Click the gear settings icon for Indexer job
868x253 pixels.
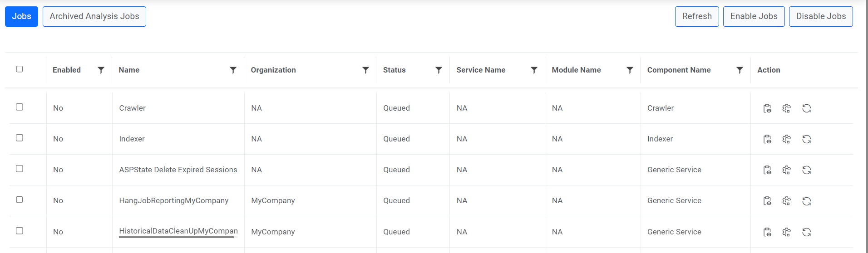click(787, 139)
